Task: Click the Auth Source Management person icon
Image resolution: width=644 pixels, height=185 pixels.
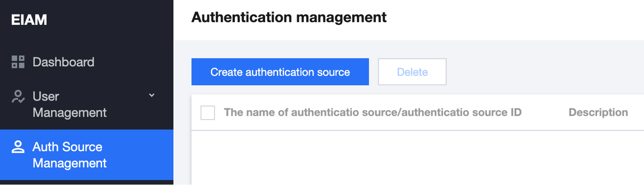Action: coord(18,147)
